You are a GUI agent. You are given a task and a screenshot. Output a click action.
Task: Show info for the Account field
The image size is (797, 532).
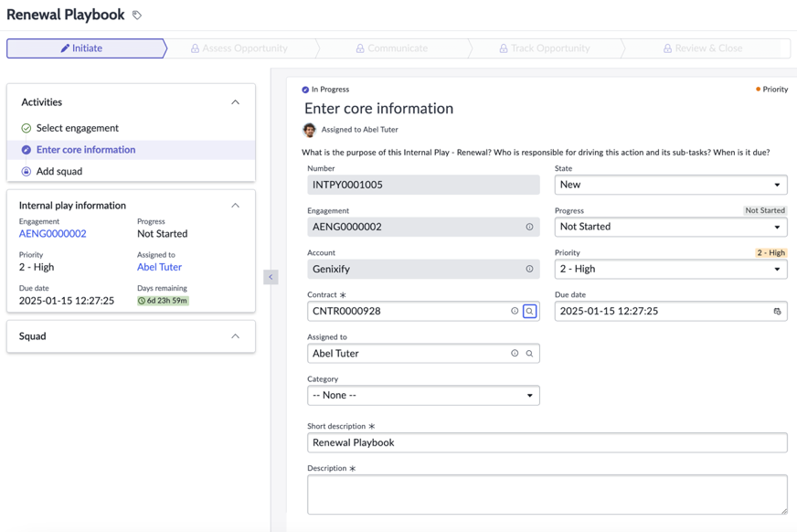[529, 269]
